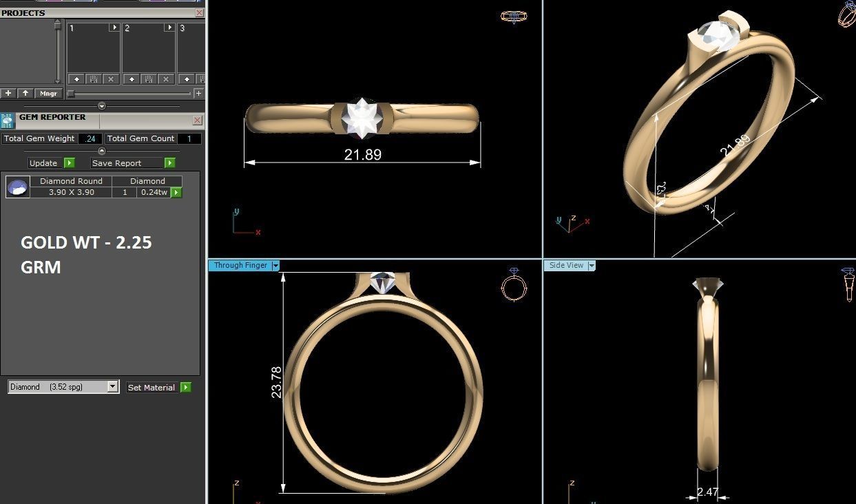The width and height of the screenshot is (856, 504).
Task: Click the Total Gem Weight value field
Action: tap(90, 138)
